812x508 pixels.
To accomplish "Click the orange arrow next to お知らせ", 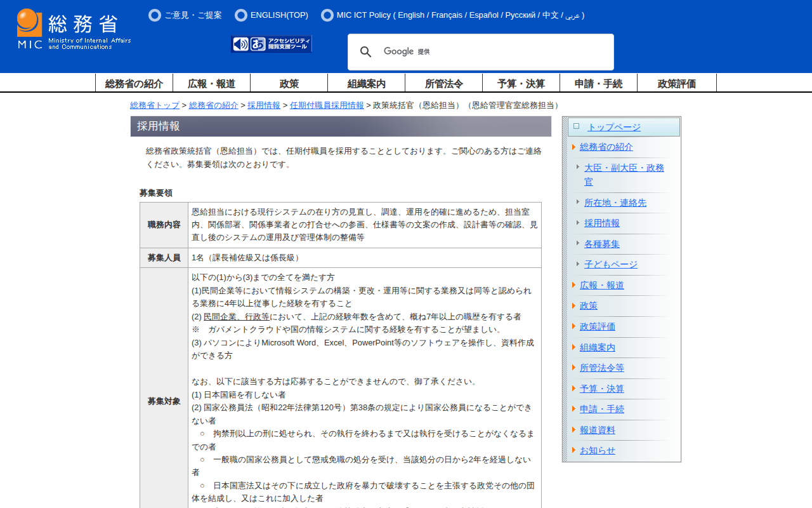I will tap(573, 450).
